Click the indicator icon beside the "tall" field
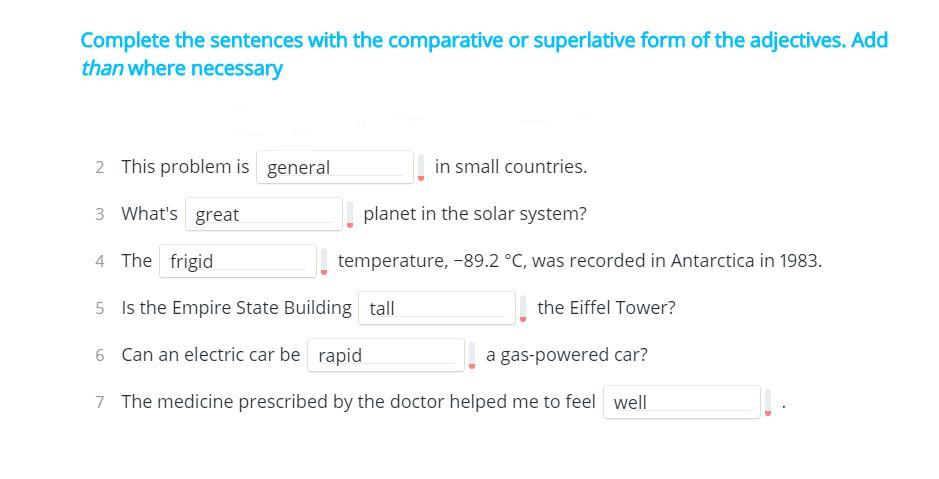The height and width of the screenshot is (479, 939). (523, 308)
